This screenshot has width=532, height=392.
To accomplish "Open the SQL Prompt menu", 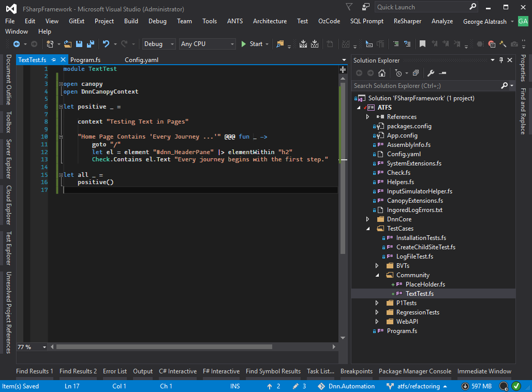I will pos(367,21).
